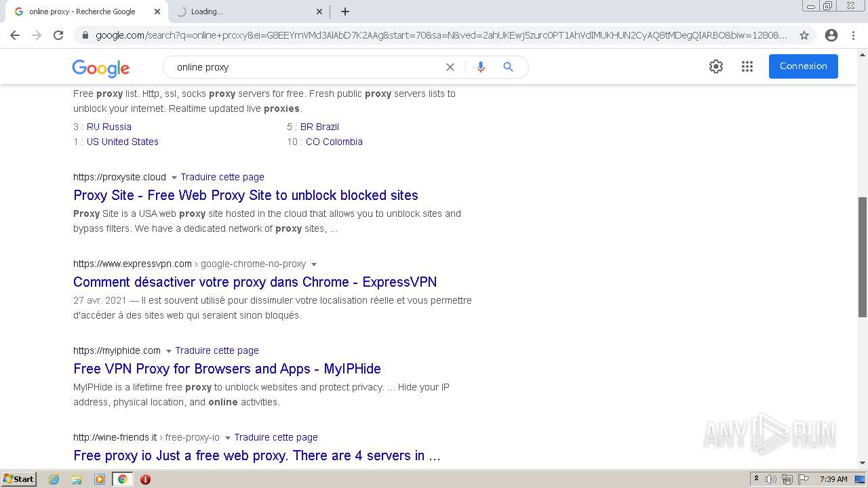The width and height of the screenshot is (868, 488).
Task: Open Internet Explorer from taskbar
Action: coord(54,479)
